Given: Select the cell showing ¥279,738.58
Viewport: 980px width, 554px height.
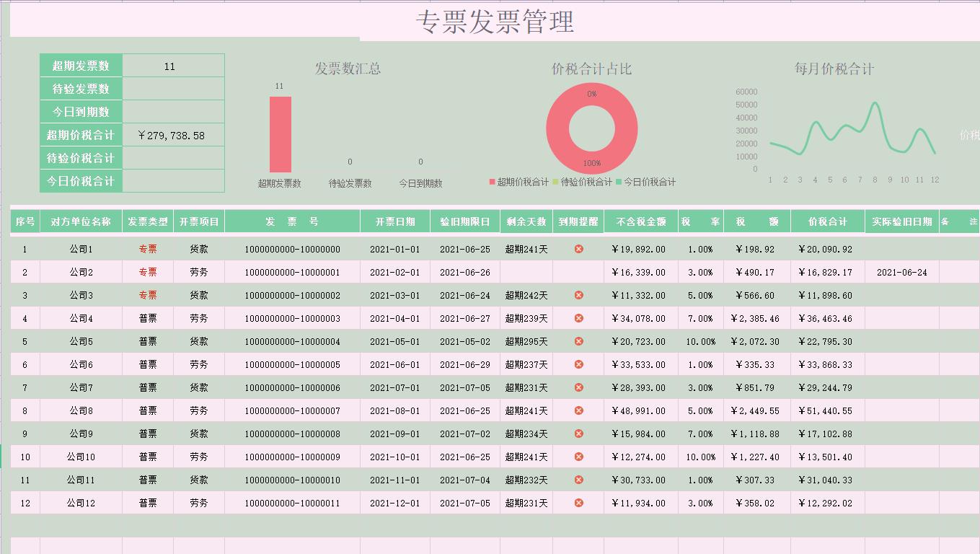Looking at the screenshot, I should [x=173, y=134].
